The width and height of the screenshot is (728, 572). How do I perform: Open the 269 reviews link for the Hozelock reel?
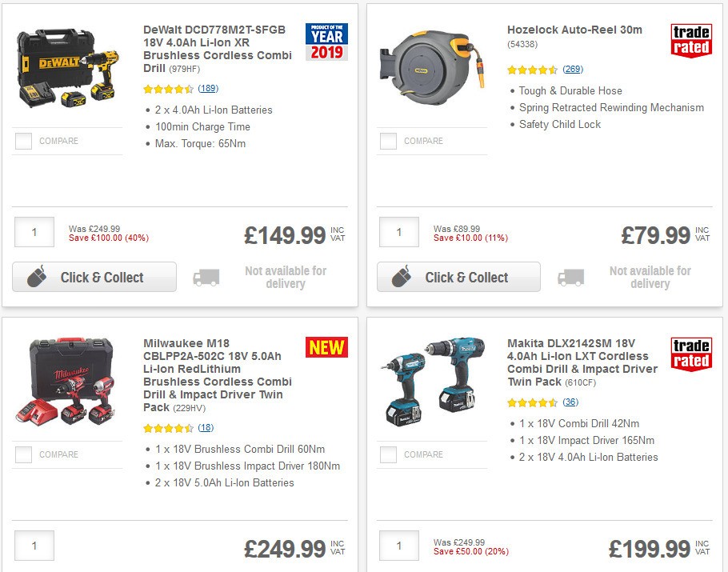pyautogui.click(x=572, y=70)
